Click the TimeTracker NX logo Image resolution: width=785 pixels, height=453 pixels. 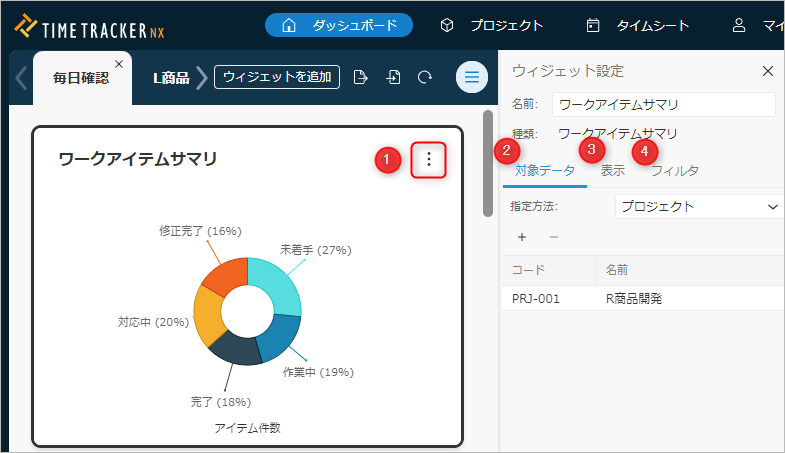point(90,26)
